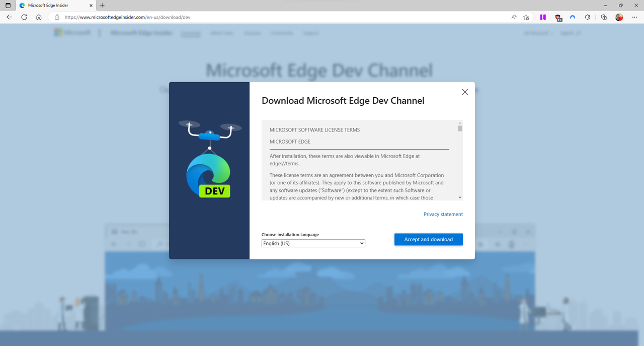The height and width of the screenshot is (346, 644).
Task: Open the user profile avatar
Action: [x=619, y=17]
